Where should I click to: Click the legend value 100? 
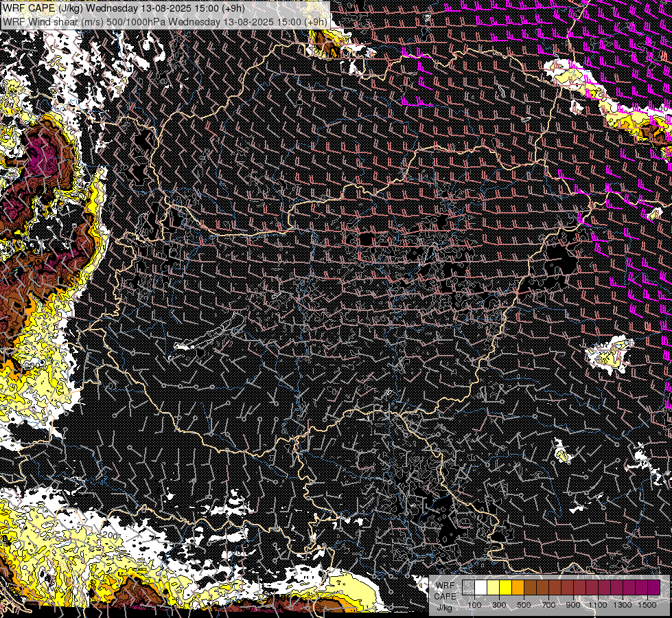pyautogui.click(x=474, y=605)
